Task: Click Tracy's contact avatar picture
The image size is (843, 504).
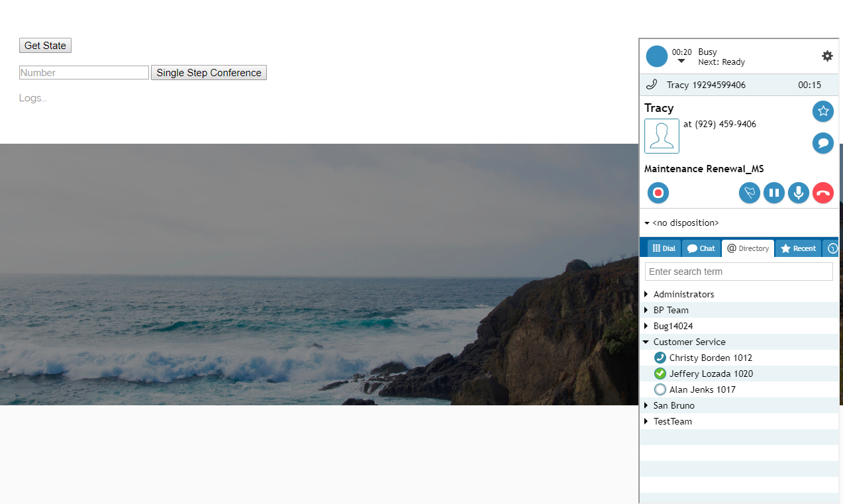Action: (x=662, y=136)
